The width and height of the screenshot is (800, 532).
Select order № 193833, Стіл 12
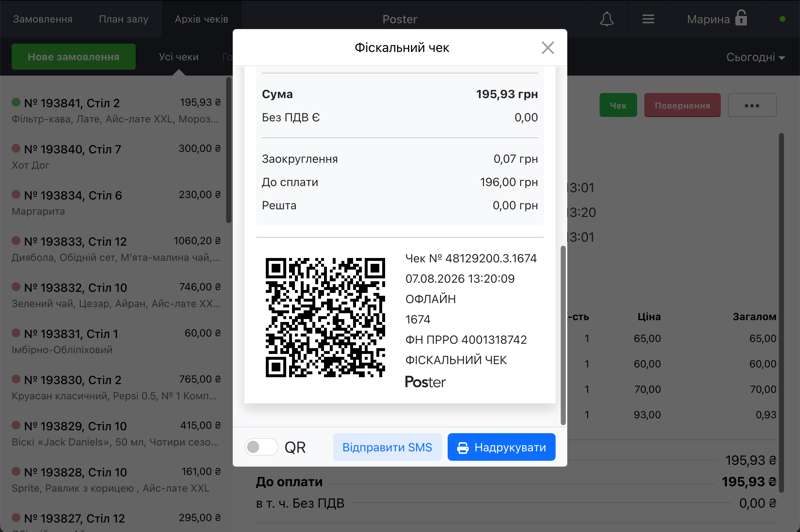click(x=116, y=249)
